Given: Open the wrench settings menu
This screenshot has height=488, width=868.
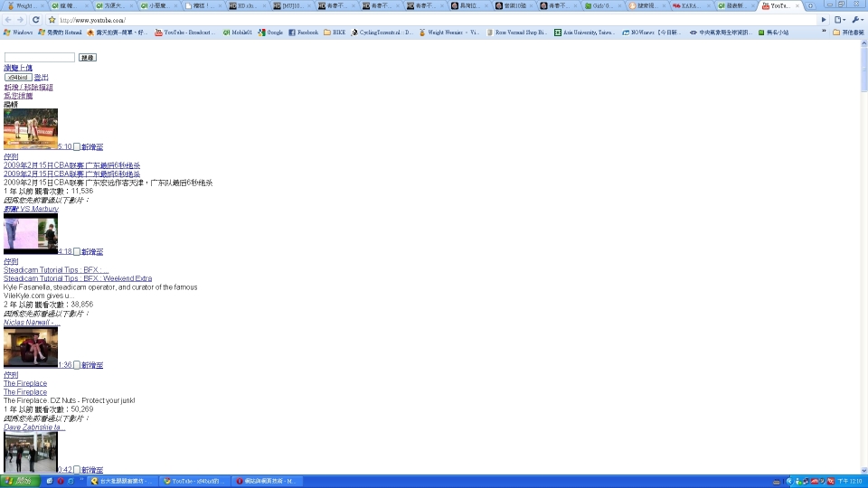Looking at the screenshot, I should click(x=857, y=20).
